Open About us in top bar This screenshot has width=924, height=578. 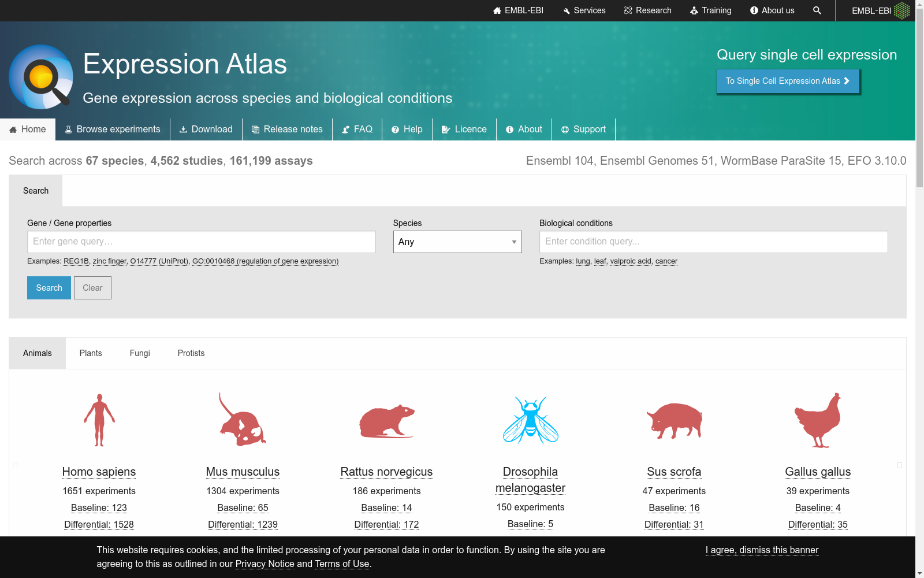click(772, 10)
